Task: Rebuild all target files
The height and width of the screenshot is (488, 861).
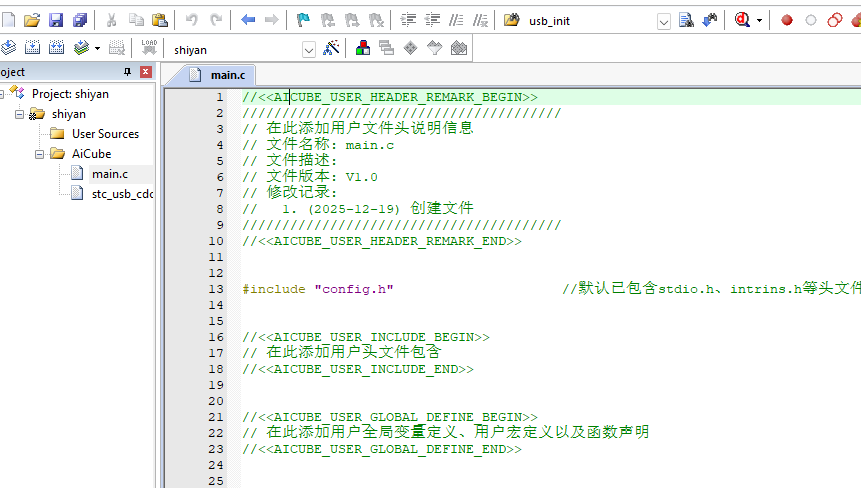Action: (x=57, y=48)
